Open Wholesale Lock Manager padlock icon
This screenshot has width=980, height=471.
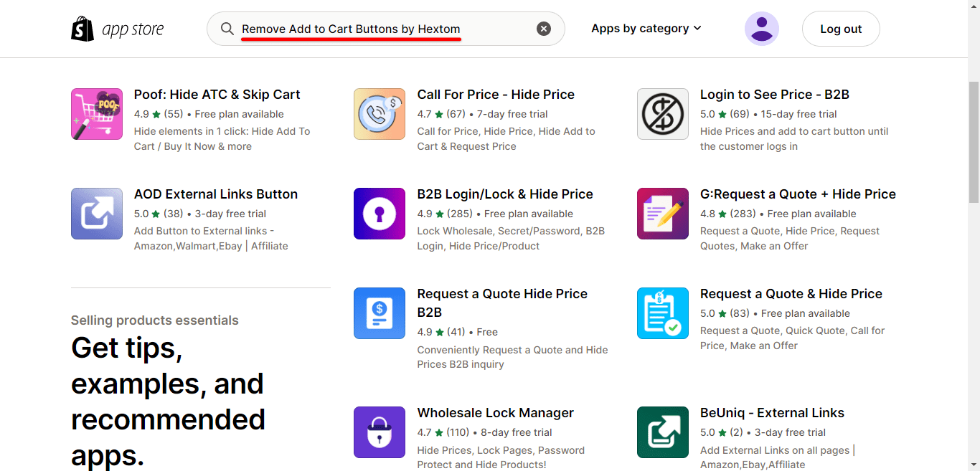(x=380, y=432)
